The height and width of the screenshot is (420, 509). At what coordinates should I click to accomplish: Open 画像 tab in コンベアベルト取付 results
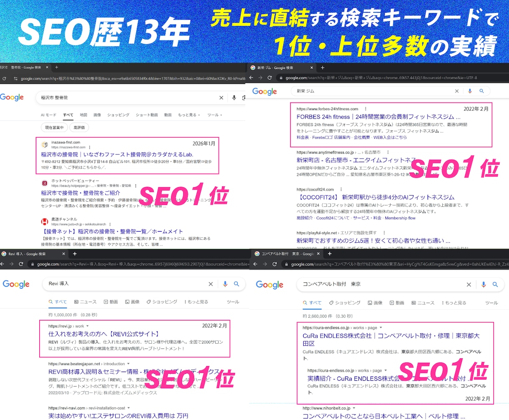click(375, 303)
